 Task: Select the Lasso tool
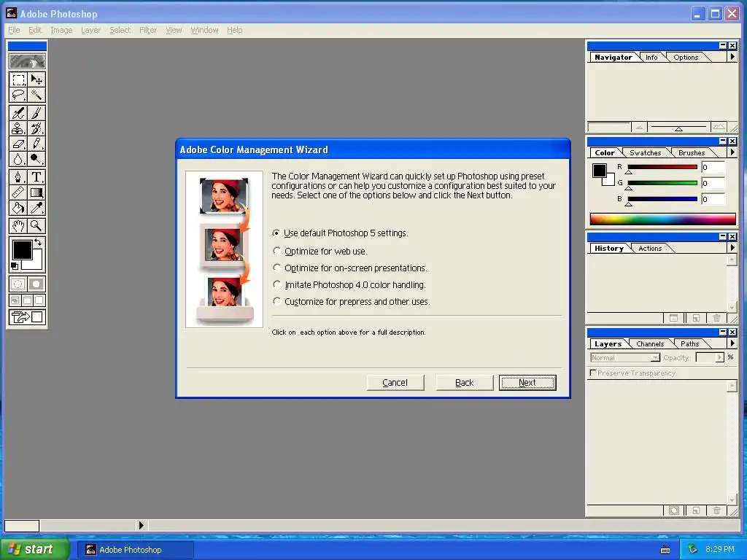pos(18,96)
